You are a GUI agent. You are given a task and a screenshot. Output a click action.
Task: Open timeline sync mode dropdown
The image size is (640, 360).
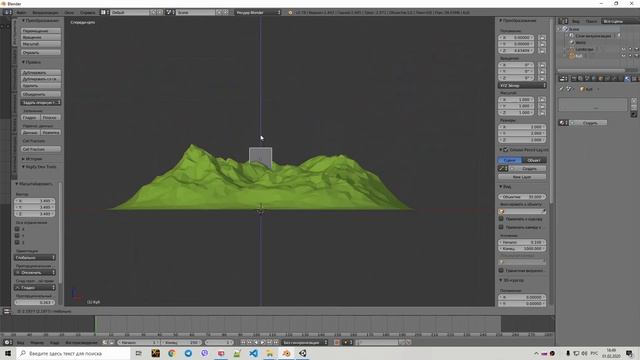pos(305,342)
